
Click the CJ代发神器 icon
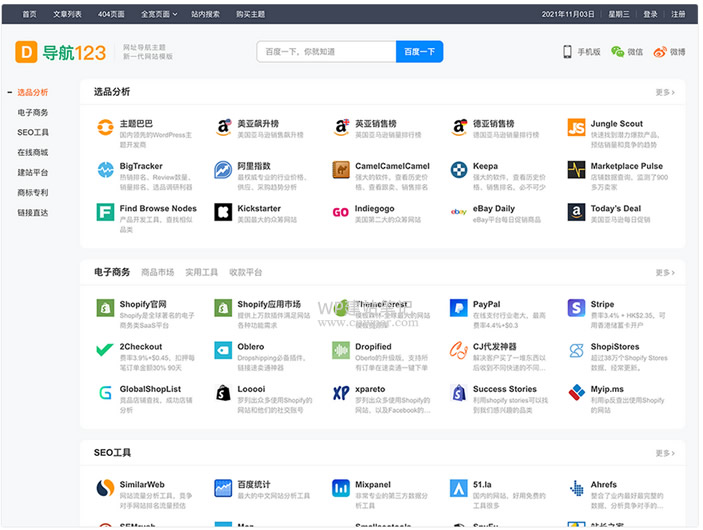tap(459, 350)
